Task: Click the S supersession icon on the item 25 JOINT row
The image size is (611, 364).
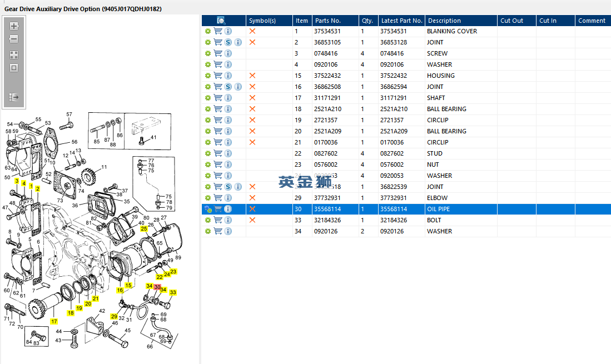Action: [x=228, y=187]
